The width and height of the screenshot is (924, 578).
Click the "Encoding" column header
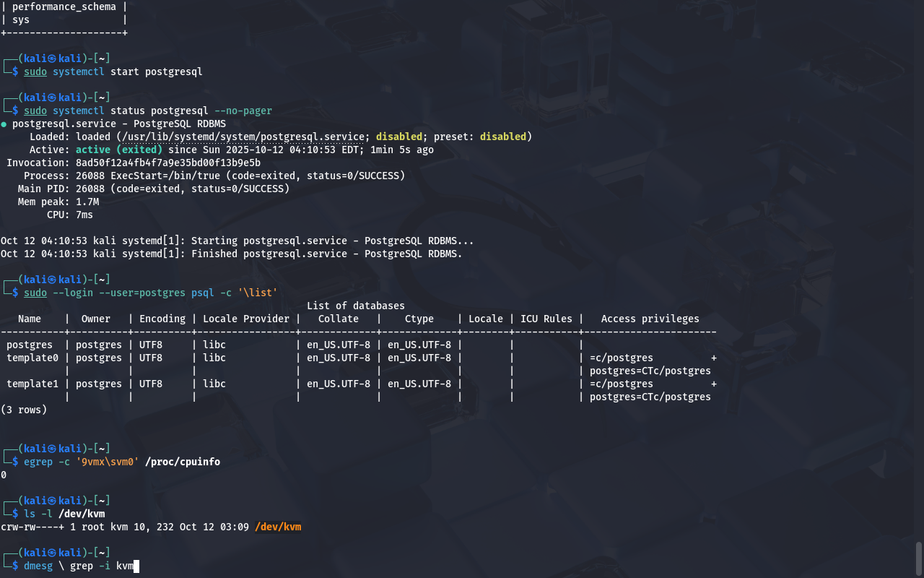pos(162,319)
